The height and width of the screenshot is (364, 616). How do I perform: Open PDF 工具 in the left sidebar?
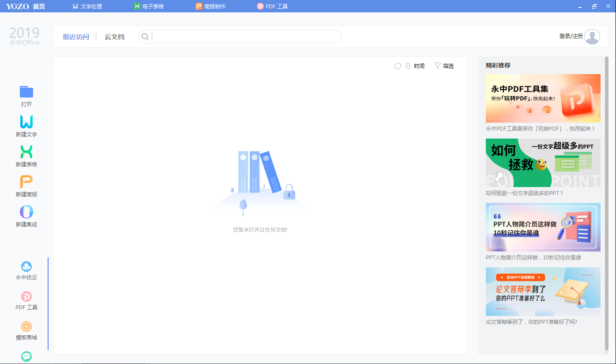click(26, 296)
